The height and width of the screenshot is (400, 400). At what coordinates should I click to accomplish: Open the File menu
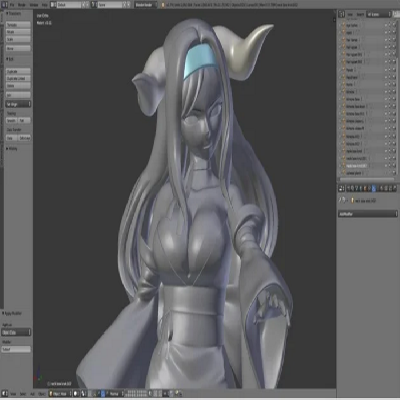coord(12,5)
